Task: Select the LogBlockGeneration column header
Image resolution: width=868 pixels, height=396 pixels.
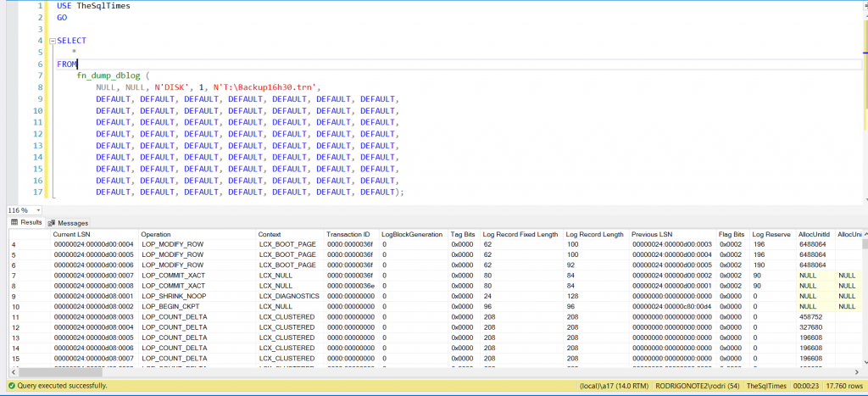Action: coord(414,234)
